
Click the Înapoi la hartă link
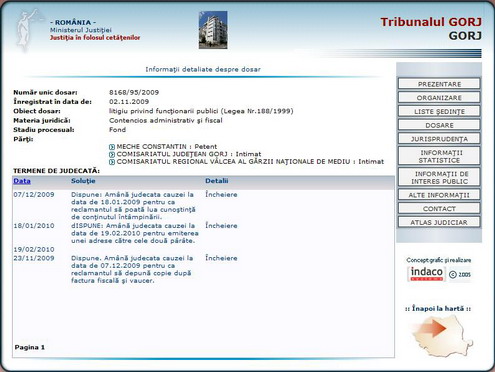(438, 309)
